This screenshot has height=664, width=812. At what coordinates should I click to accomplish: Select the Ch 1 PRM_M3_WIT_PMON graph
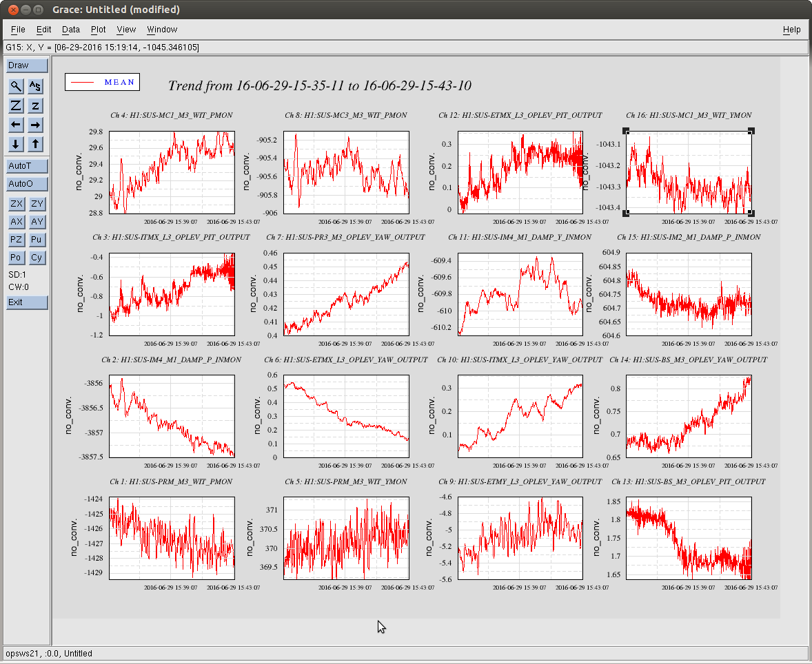(172, 538)
